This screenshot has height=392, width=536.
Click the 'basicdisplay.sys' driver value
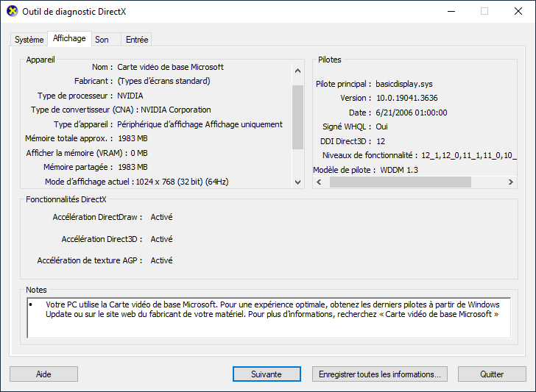point(404,84)
